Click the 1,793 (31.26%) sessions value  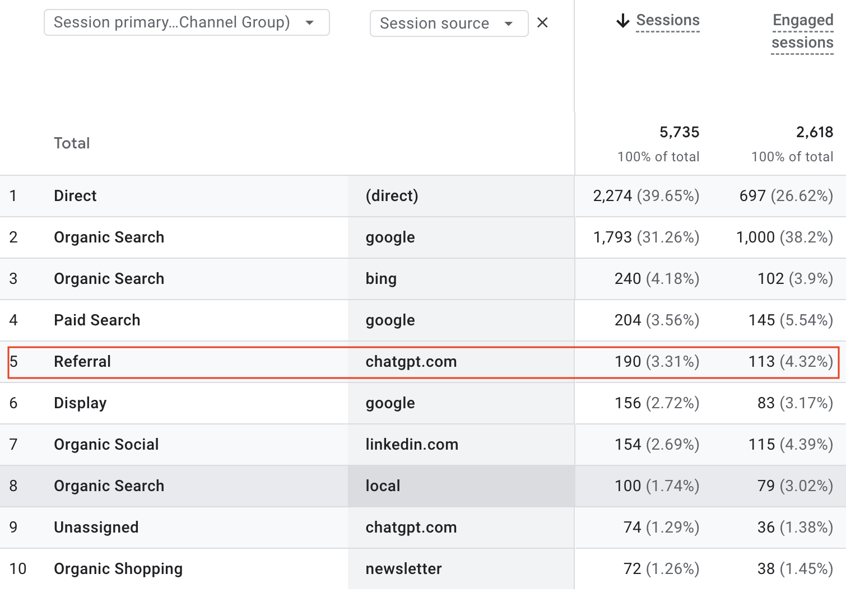pyautogui.click(x=646, y=237)
